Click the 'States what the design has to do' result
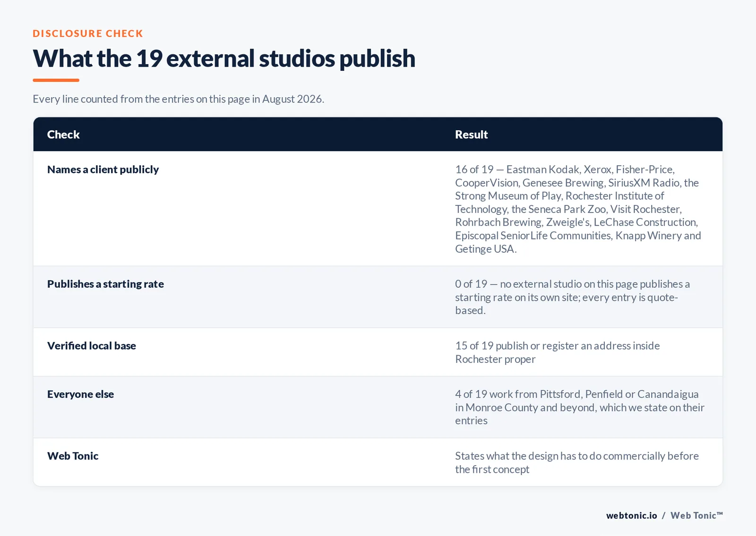 point(577,463)
